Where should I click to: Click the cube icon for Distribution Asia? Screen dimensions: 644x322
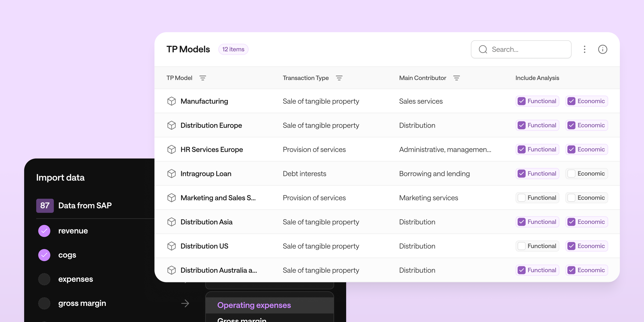[x=172, y=222]
